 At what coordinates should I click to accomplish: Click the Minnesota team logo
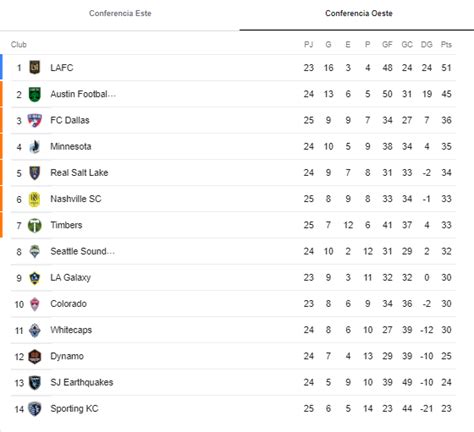tap(35, 146)
